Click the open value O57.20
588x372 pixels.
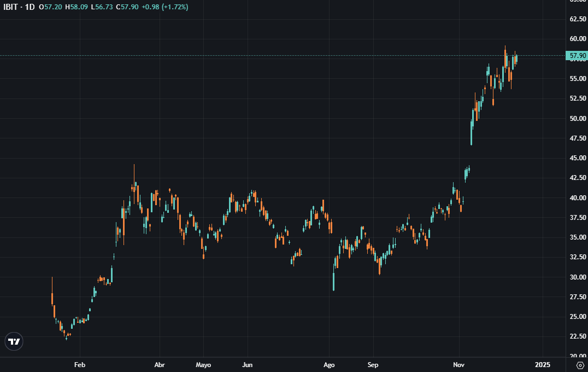(50, 7)
